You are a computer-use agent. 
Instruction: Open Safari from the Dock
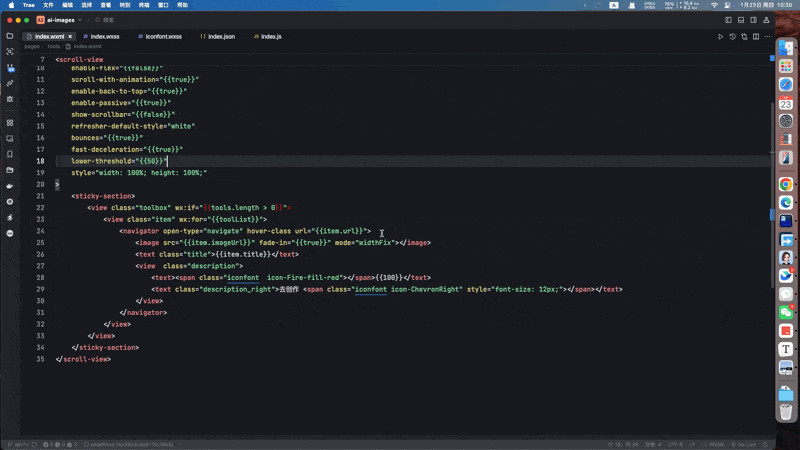pyautogui.click(x=786, y=85)
